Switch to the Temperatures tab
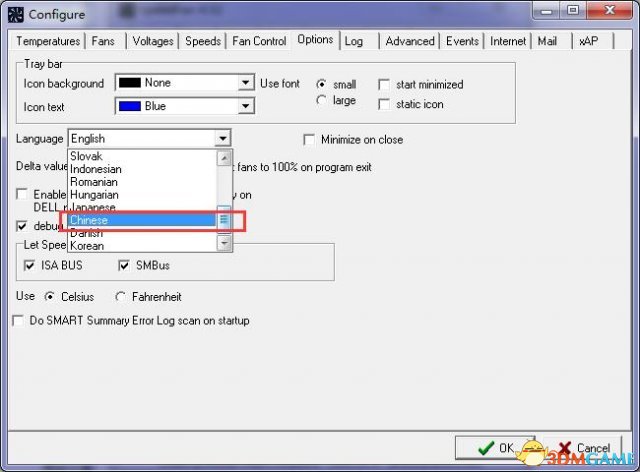This screenshot has width=640, height=472. [x=48, y=41]
